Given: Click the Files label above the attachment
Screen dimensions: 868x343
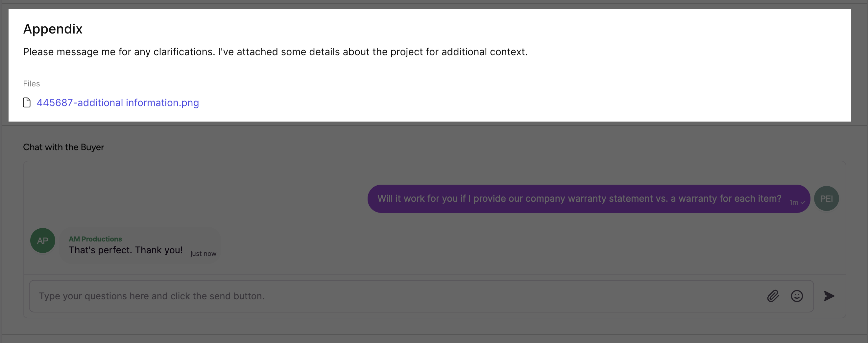Looking at the screenshot, I should point(31,84).
